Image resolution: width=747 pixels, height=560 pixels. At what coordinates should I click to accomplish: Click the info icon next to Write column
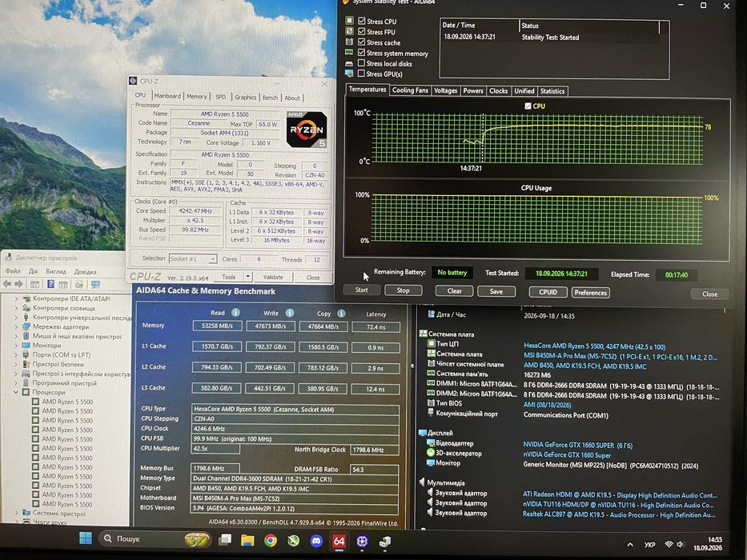pyautogui.click(x=290, y=312)
